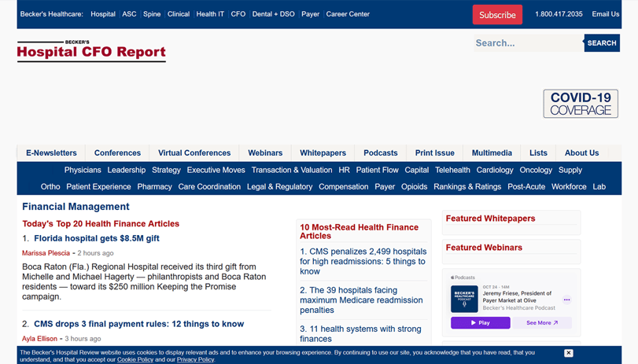The image size is (638, 364).
Task: Open Payer link in top bar
Action: pyautogui.click(x=311, y=14)
